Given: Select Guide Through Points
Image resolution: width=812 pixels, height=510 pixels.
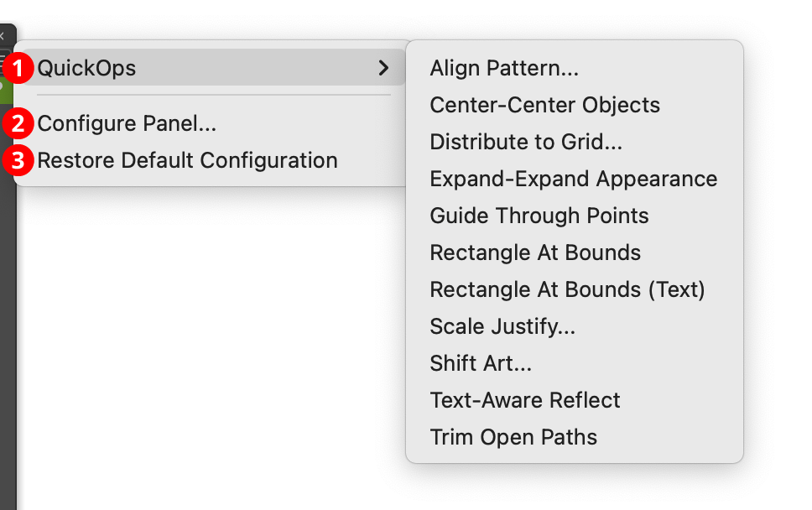Looking at the screenshot, I should (x=539, y=216).
